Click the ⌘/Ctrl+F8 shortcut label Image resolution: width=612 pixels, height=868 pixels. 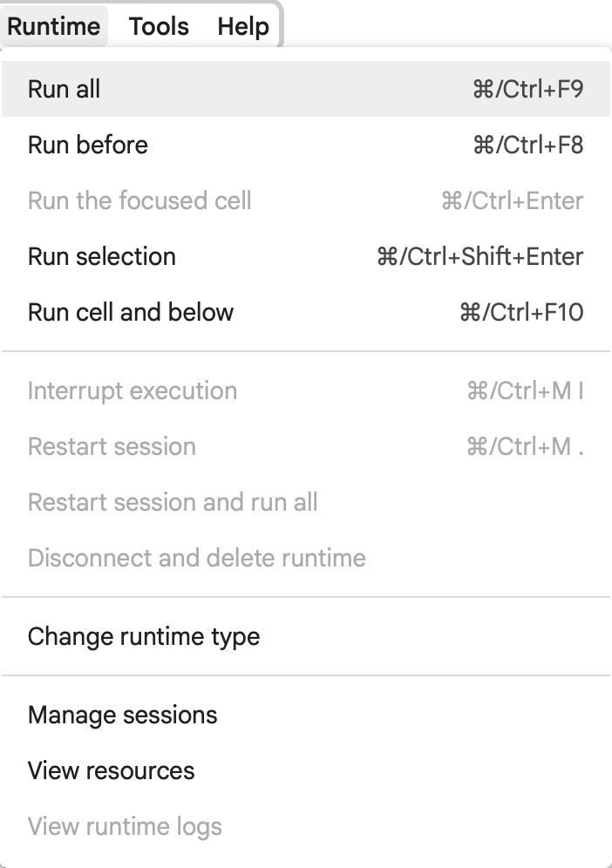[527, 145]
